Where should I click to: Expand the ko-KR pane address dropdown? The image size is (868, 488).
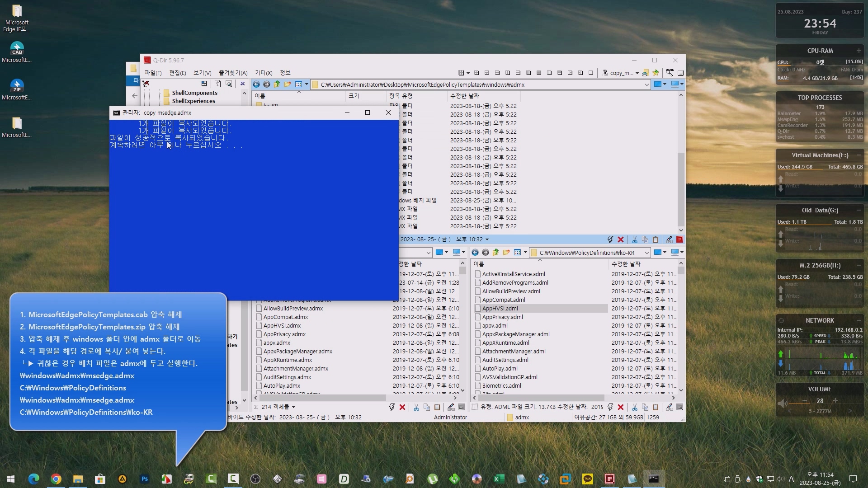(646, 253)
